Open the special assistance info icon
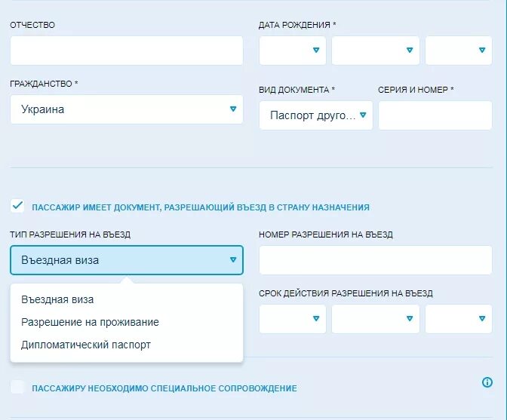 (x=487, y=382)
